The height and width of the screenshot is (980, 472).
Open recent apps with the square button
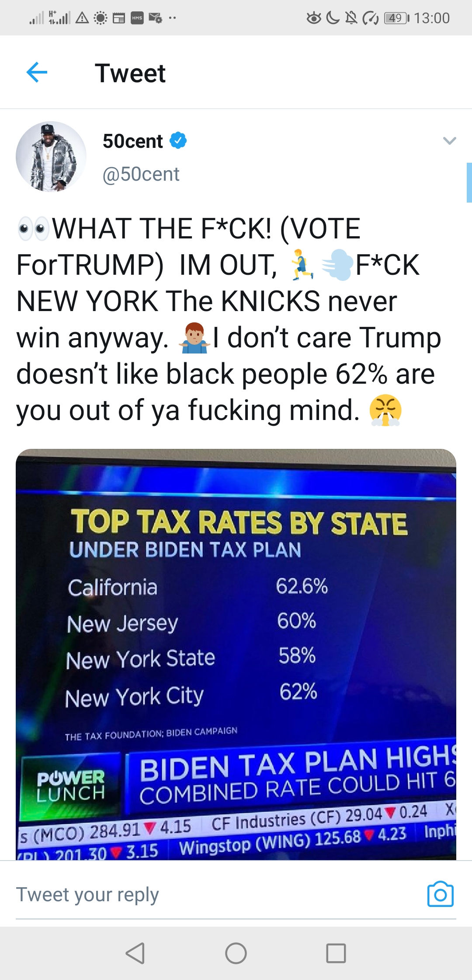336,953
